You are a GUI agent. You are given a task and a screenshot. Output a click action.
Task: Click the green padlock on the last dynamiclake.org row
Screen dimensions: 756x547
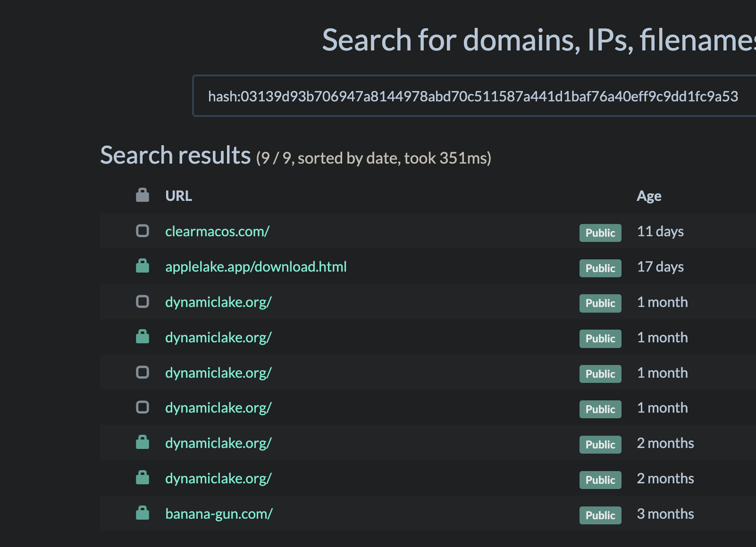(142, 478)
